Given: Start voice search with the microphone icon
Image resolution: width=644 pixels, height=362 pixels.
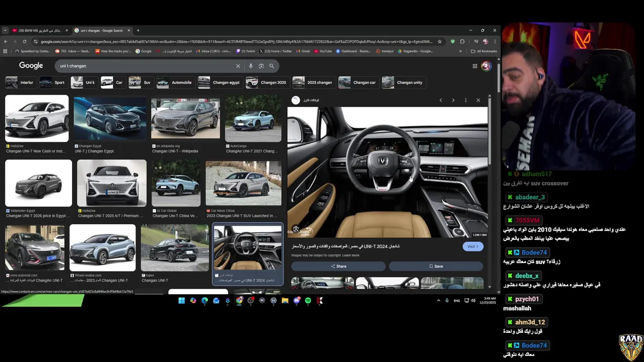Looking at the screenshot, I should pyautogui.click(x=251, y=66).
